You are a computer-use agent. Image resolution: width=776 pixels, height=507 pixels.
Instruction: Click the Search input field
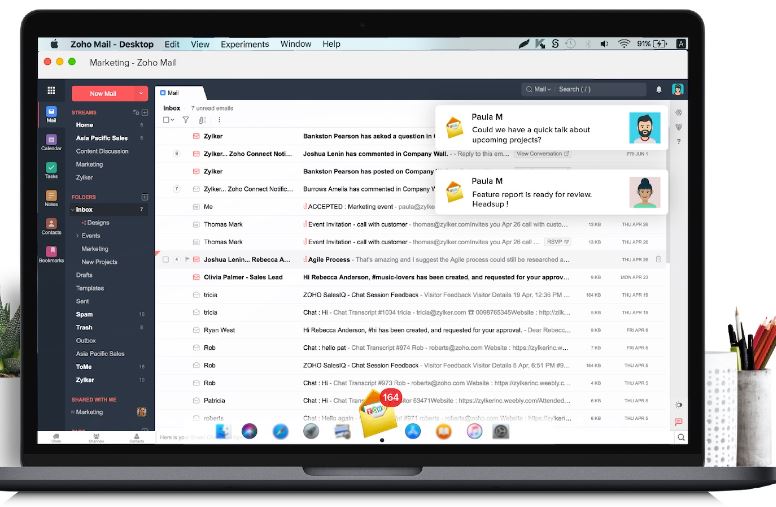(x=600, y=90)
